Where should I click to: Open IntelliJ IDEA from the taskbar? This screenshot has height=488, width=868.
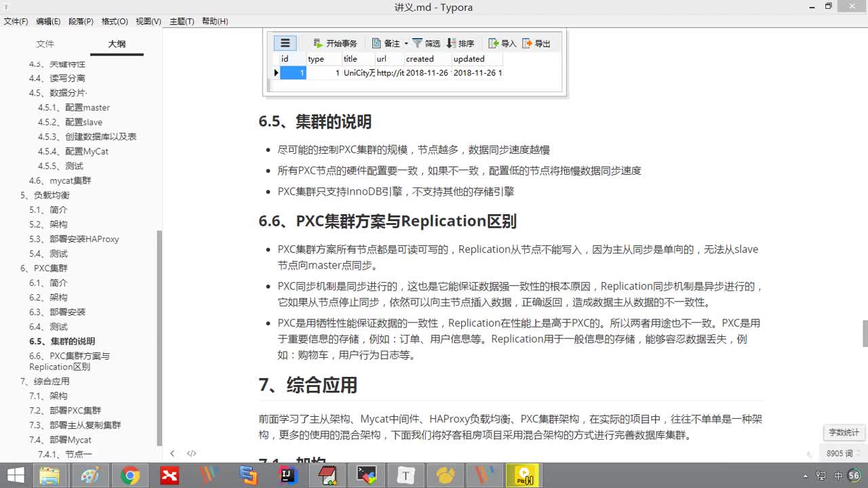[288, 475]
